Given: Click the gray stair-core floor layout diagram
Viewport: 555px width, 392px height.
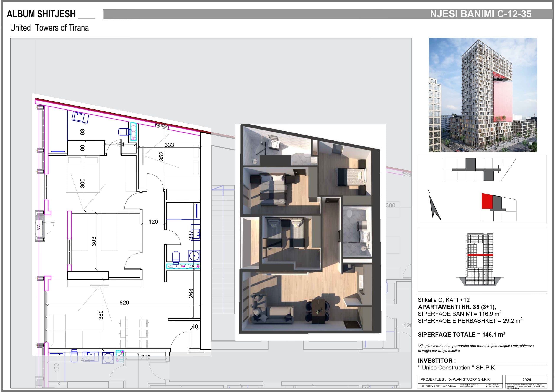Looking at the screenshot, I should (x=480, y=169).
